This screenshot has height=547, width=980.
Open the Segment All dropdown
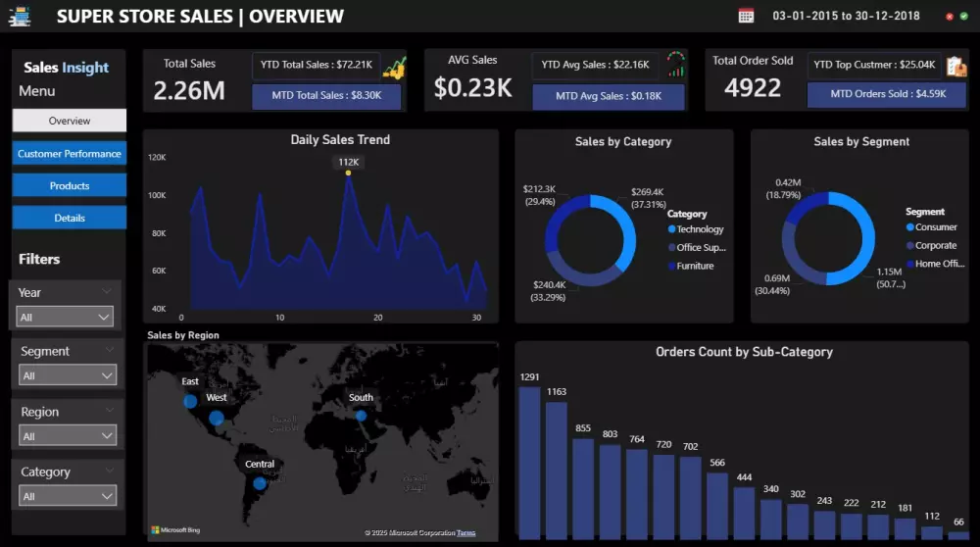tap(68, 375)
